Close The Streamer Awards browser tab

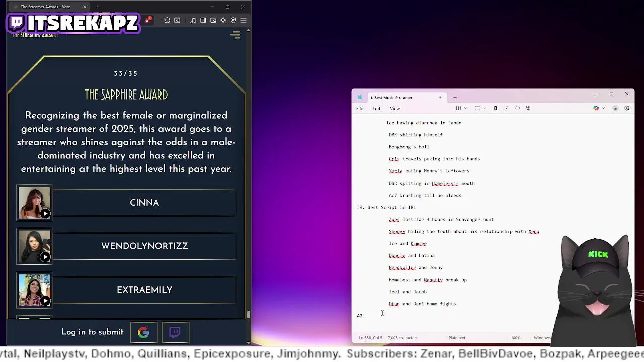(x=85, y=7)
